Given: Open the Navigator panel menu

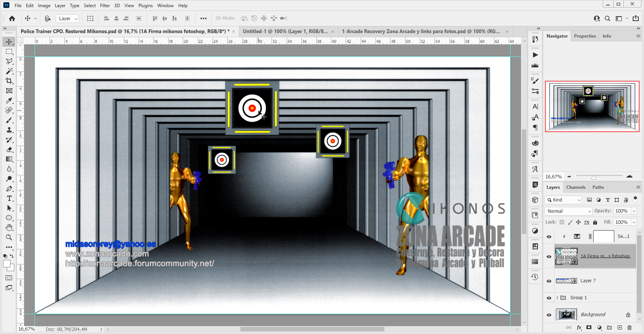Looking at the screenshot, I should pos(638,36).
